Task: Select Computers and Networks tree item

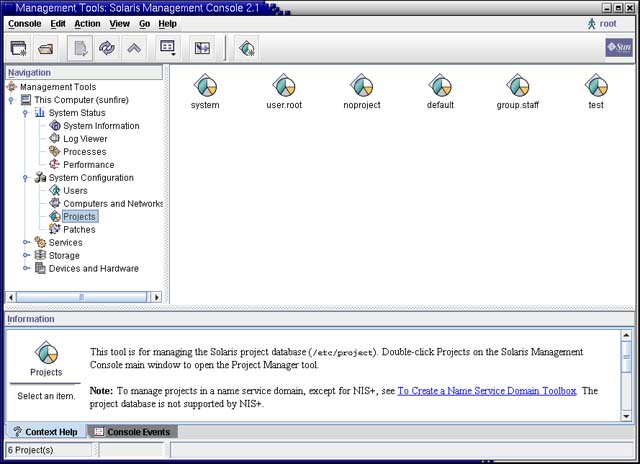Action: (112, 204)
